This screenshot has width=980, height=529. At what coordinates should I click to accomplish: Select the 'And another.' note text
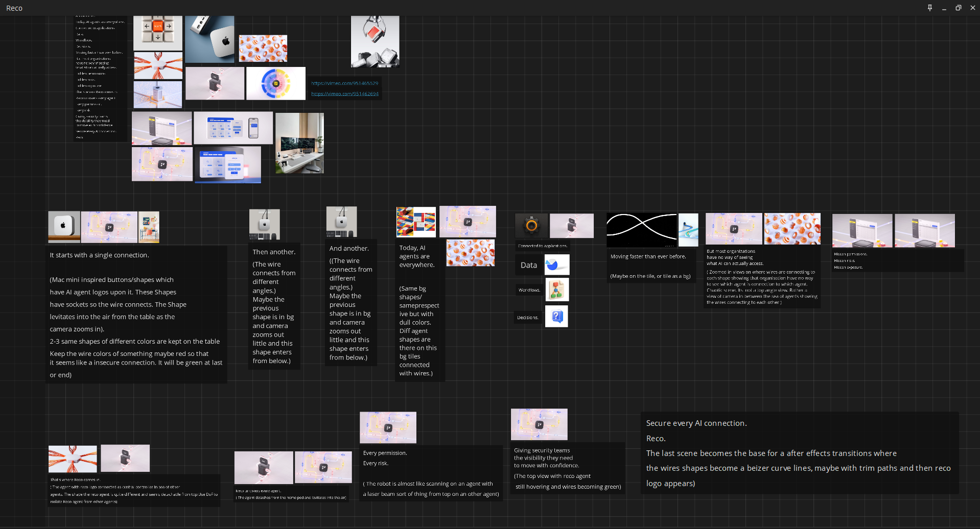(x=349, y=249)
